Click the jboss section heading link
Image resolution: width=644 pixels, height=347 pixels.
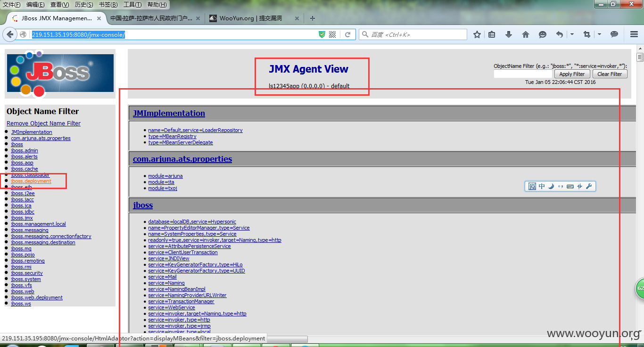pos(143,205)
